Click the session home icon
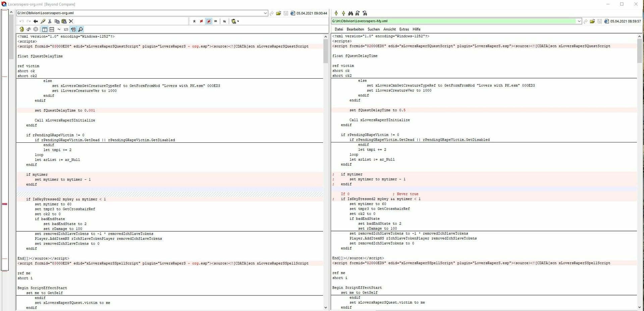The image size is (644, 311). (x=21, y=29)
